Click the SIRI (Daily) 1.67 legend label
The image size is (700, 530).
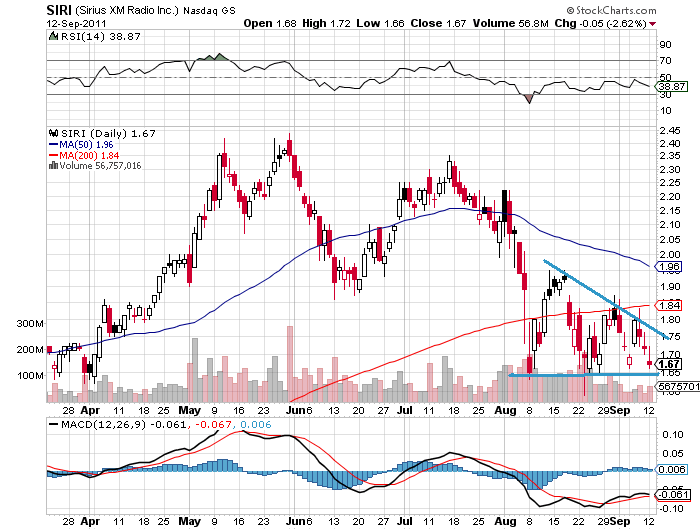[x=108, y=134]
